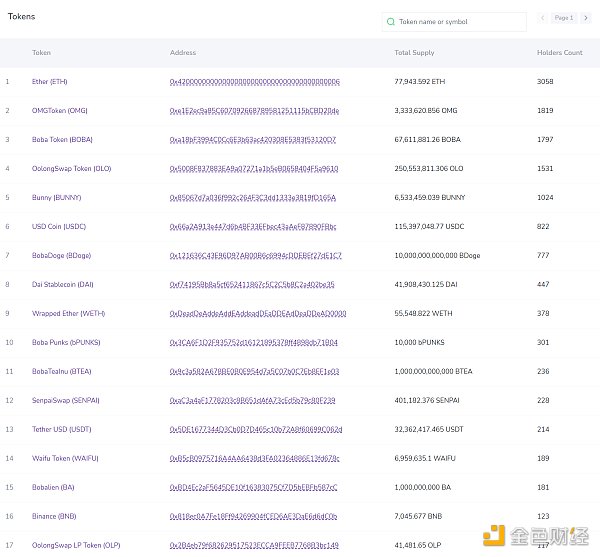Open the OolongSwap LP Token address link
Screen dimensions: 600x557
point(254,546)
